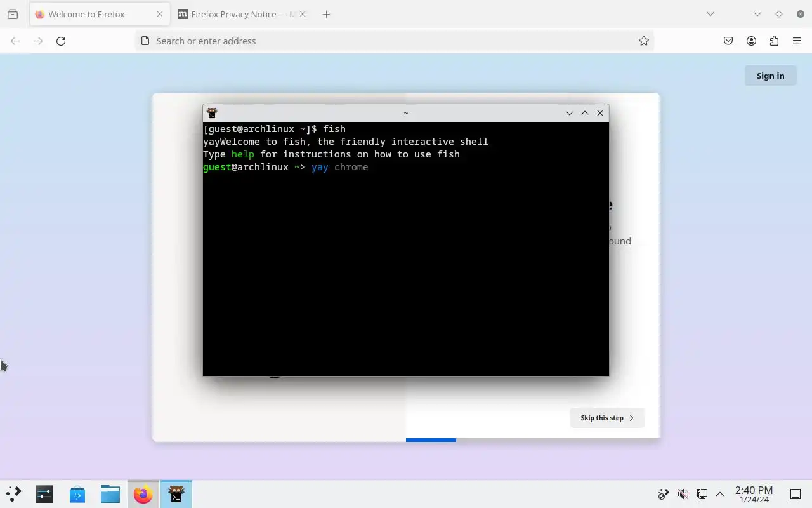Viewport: 812px width, 508px height.
Task: Switch to Firefox in the taskbar
Action: [143, 493]
